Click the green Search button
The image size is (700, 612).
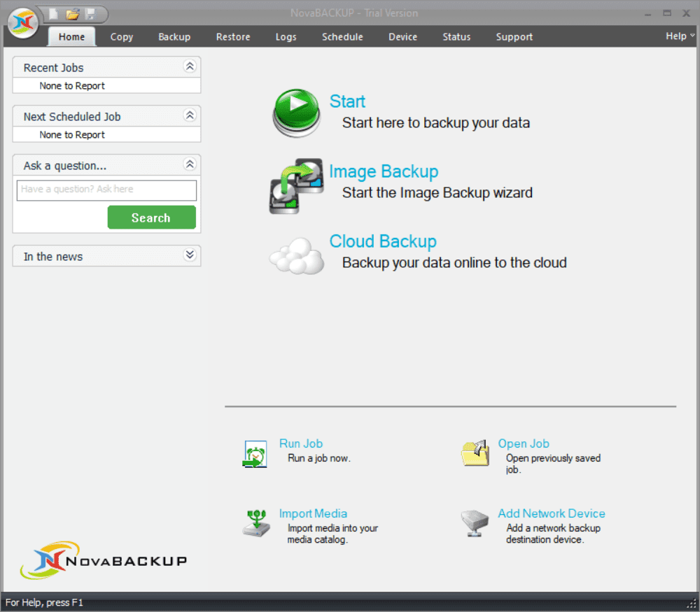pyautogui.click(x=152, y=218)
